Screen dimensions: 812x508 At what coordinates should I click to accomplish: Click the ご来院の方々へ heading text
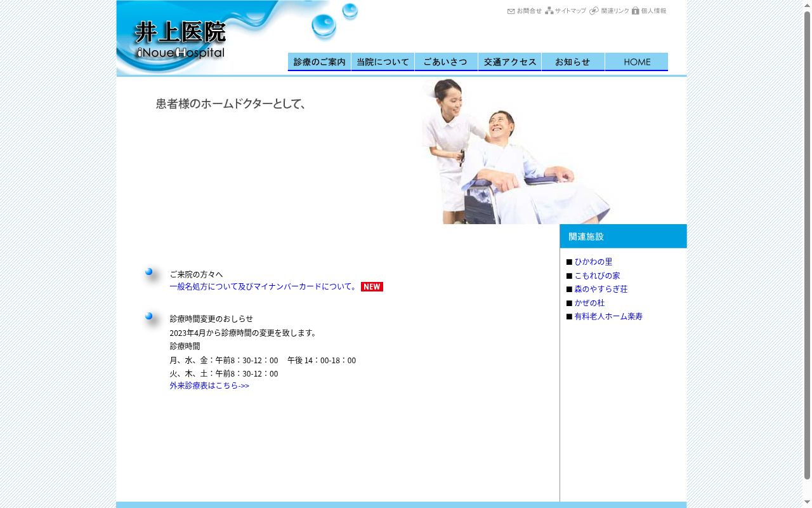(196, 274)
